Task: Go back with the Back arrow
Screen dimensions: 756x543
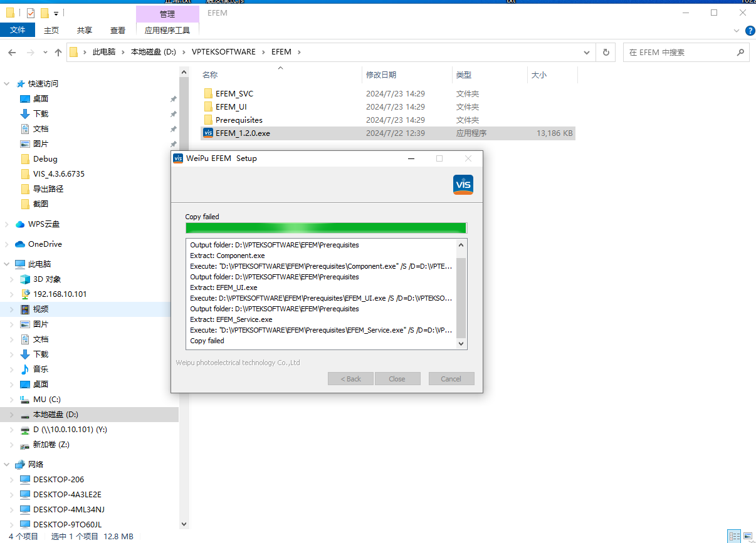Action: tap(12, 53)
